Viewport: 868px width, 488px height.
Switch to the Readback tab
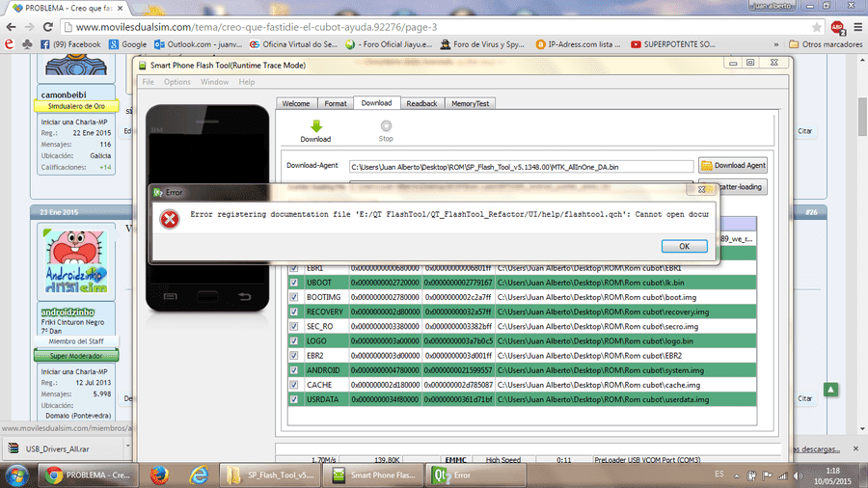421,103
